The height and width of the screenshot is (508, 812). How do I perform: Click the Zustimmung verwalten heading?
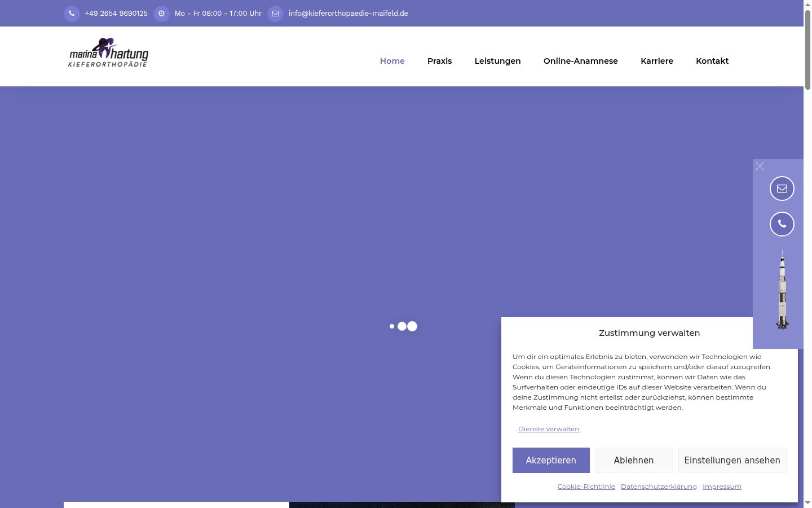650,333
